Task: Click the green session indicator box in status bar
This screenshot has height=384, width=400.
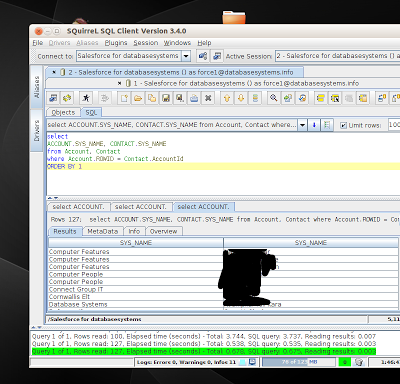Action: click(345, 362)
